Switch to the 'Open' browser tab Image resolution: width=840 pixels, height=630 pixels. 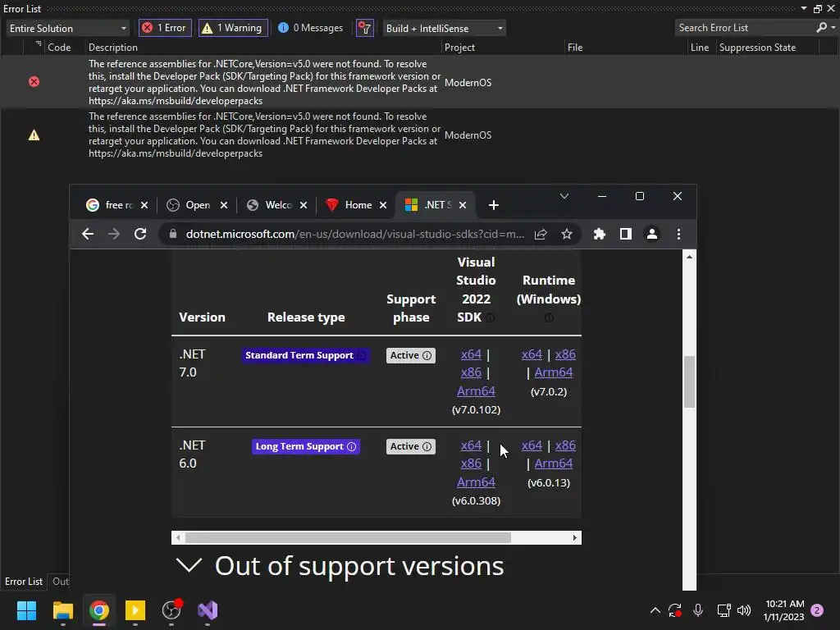(x=190, y=205)
